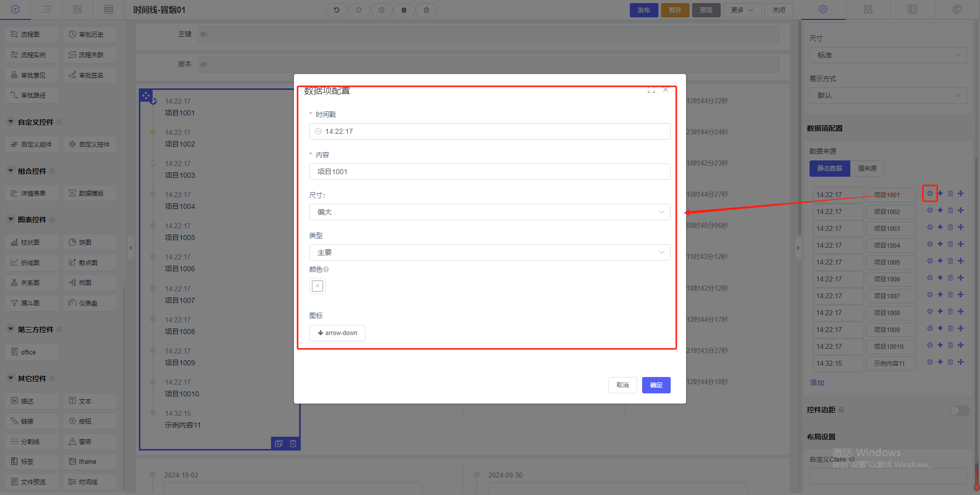Expand the data item dialog to fullscreen
The height and width of the screenshot is (495, 980).
pos(651,90)
